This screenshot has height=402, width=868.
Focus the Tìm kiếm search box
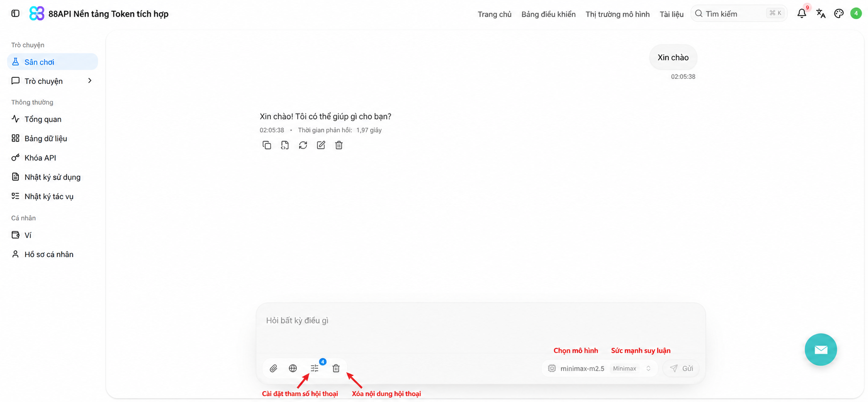(x=739, y=14)
